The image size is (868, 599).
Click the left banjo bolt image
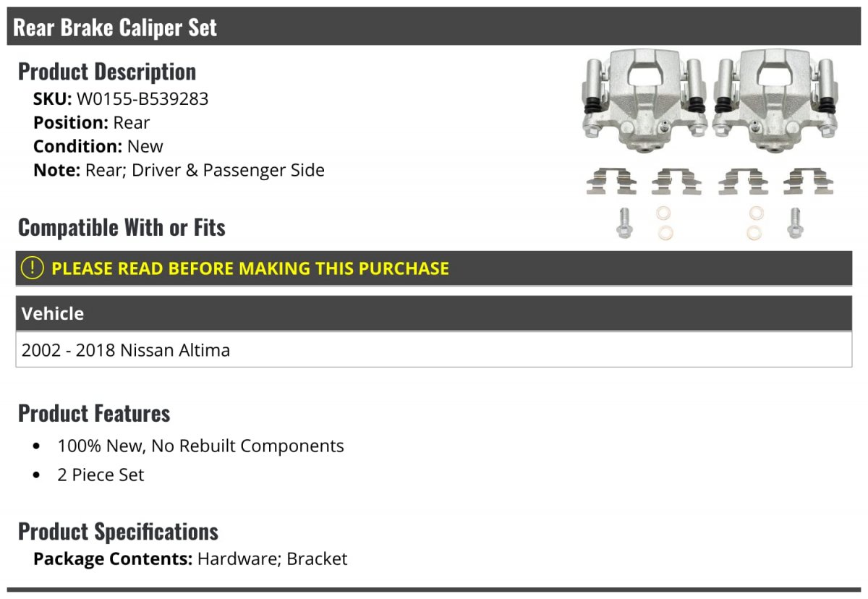click(624, 223)
